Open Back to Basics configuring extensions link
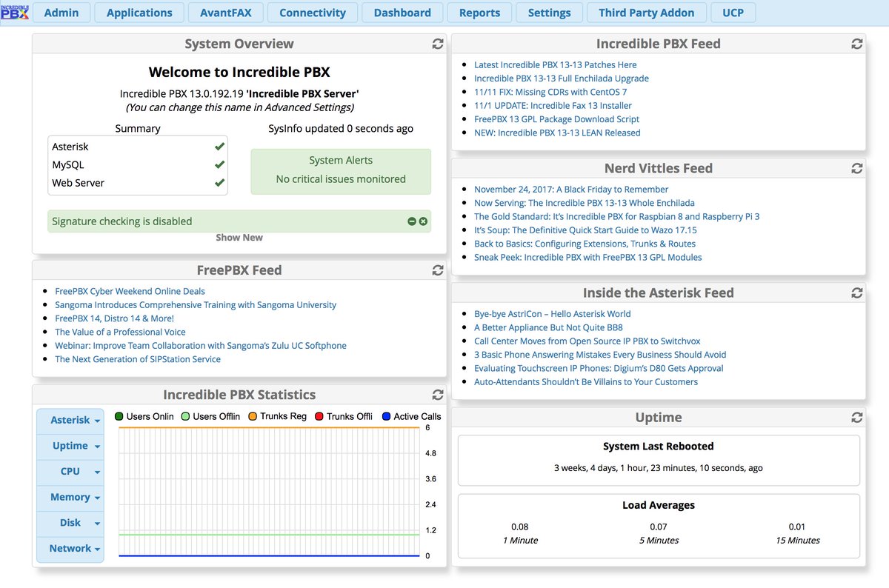The height and width of the screenshot is (588, 889). [x=585, y=244]
